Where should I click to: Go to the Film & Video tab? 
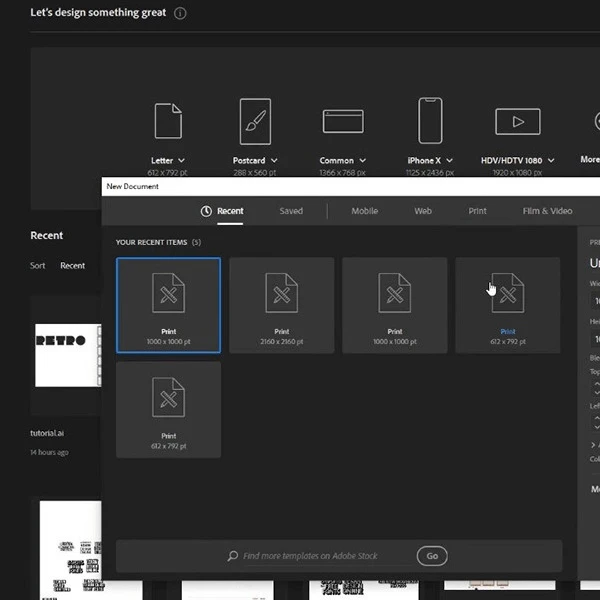coord(547,211)
